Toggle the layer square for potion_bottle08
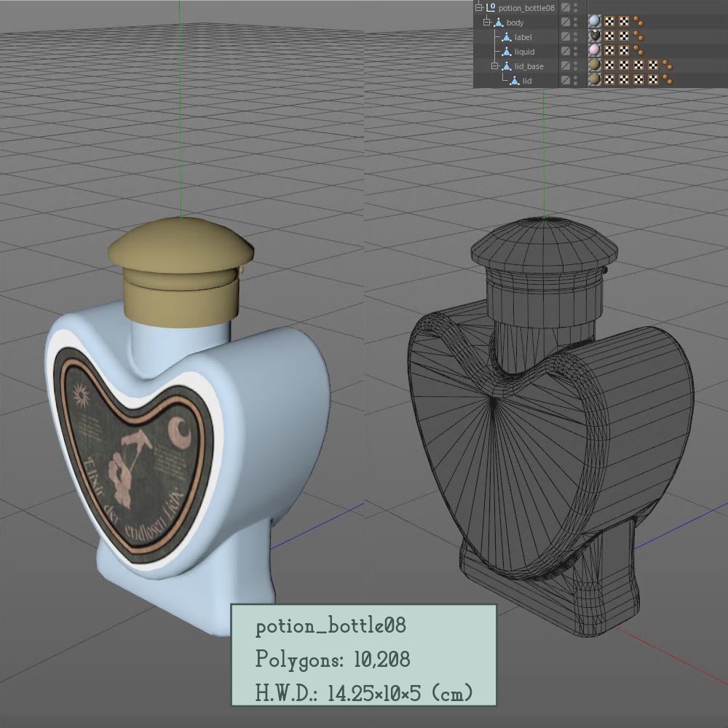Viewport: 728px width, 728px height. click(x=565, y=7)
